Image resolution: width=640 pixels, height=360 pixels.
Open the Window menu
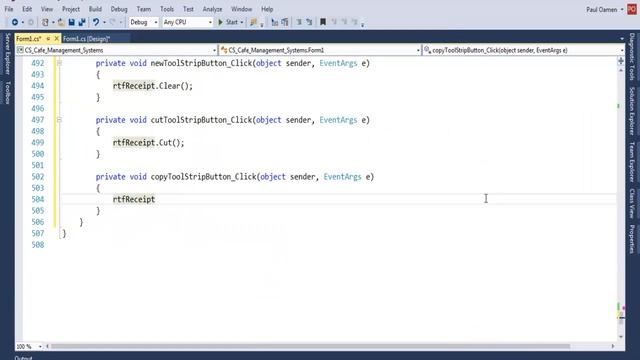point(241,9)
